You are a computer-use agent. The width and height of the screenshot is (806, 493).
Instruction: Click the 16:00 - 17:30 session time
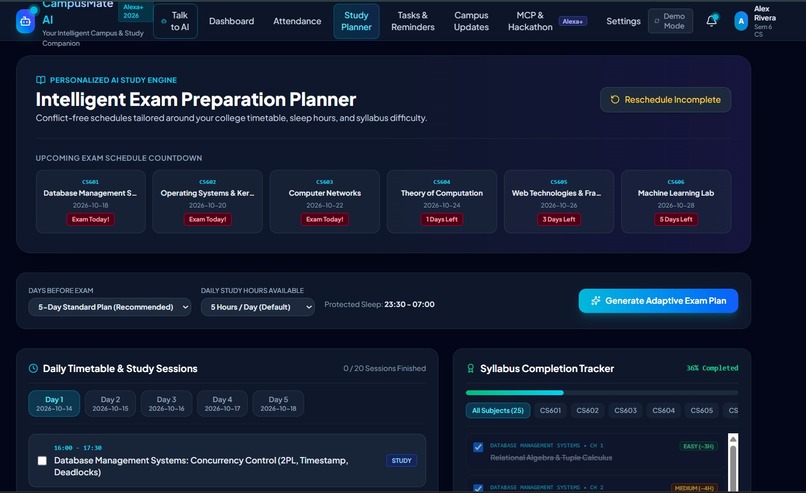pos(78,448)
